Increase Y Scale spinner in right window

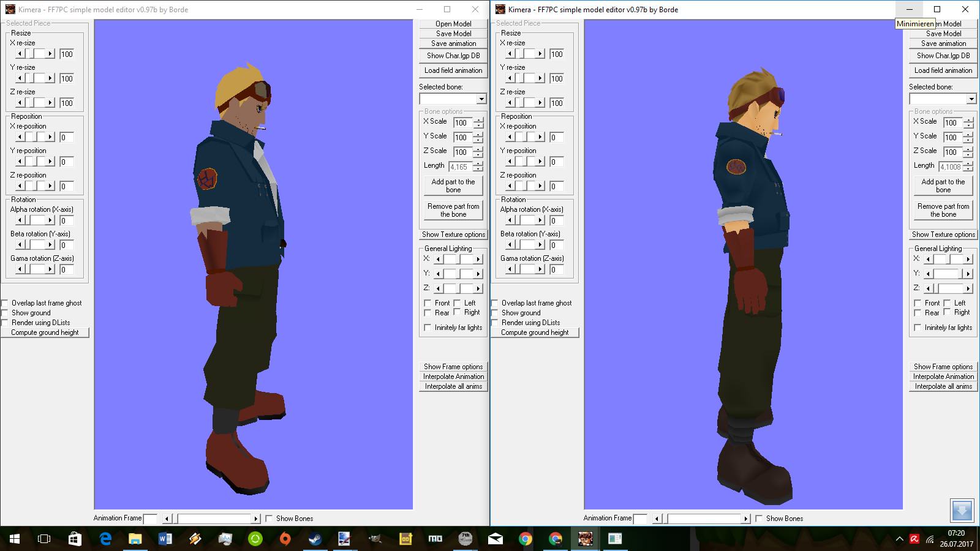968,134
